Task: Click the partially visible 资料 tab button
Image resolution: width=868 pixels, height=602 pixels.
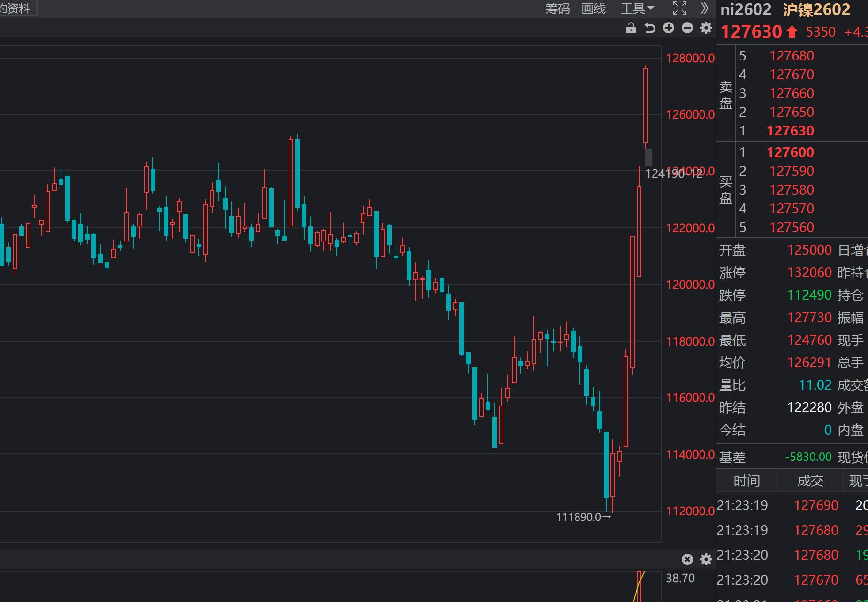Action: coord(16,8)
